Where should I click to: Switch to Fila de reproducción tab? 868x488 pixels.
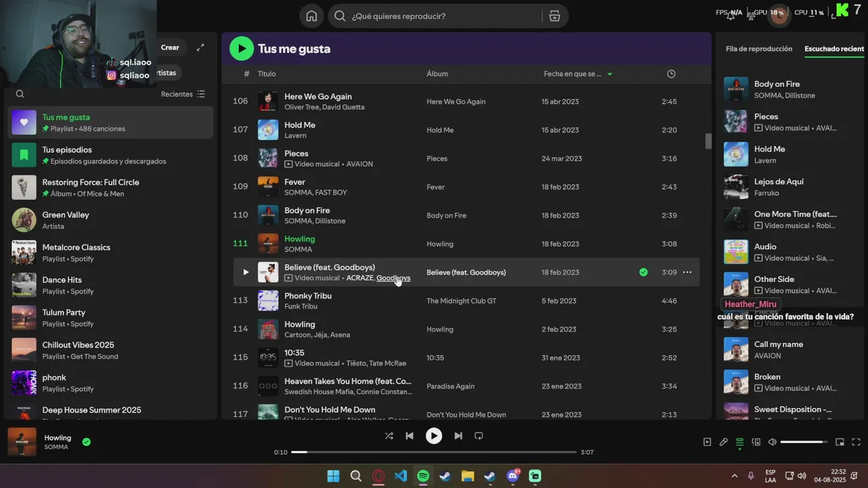[x=759, y=49]
